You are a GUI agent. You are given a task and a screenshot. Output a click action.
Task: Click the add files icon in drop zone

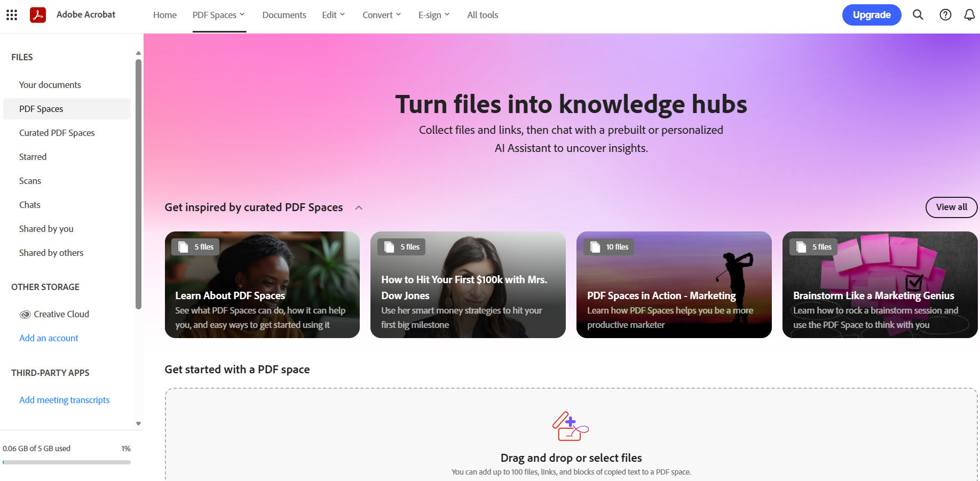pos(571,426)
